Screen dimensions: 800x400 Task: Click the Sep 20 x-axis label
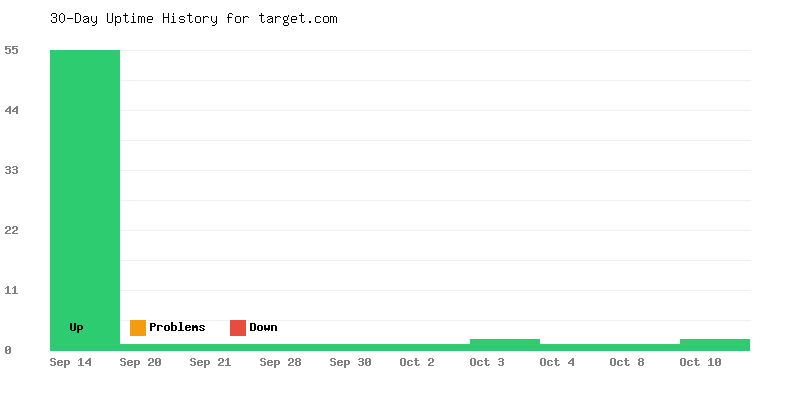[x=140, y=362]
